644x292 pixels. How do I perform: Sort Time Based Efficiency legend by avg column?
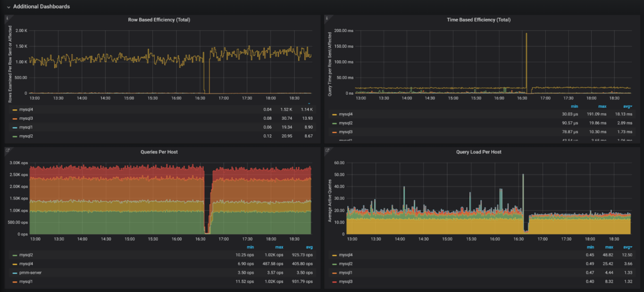pyautogui.click(x=627, y=106)
